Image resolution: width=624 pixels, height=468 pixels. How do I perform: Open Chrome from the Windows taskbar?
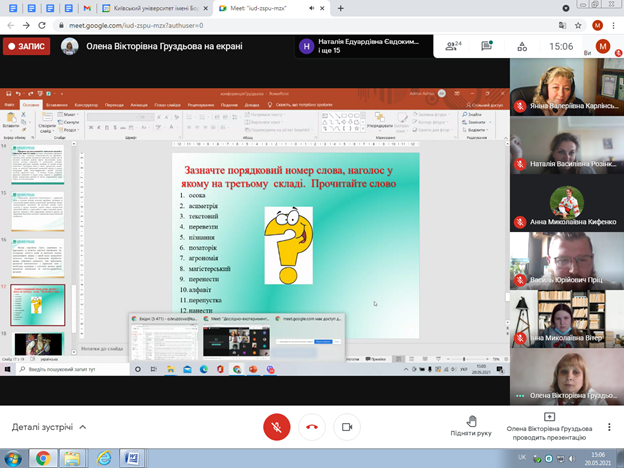[x=42, y=458]
